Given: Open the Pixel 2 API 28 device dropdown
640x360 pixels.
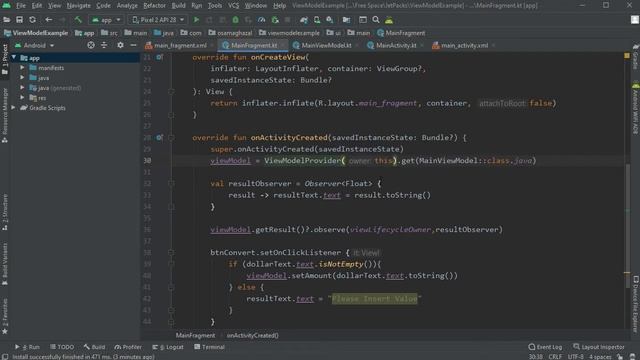Looking at the screenshot, I should click(x=158, y=20).
